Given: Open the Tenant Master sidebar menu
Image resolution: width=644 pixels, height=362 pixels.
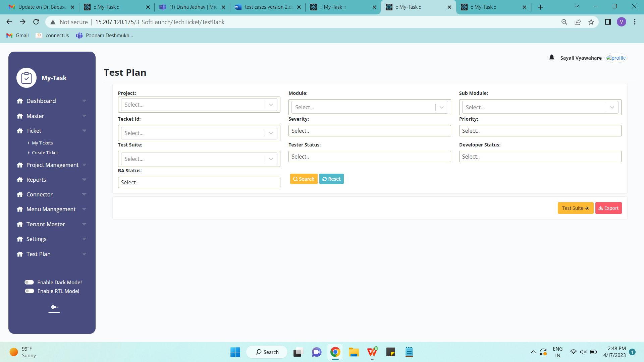Looking at the screenshot, I should [52, 224].
